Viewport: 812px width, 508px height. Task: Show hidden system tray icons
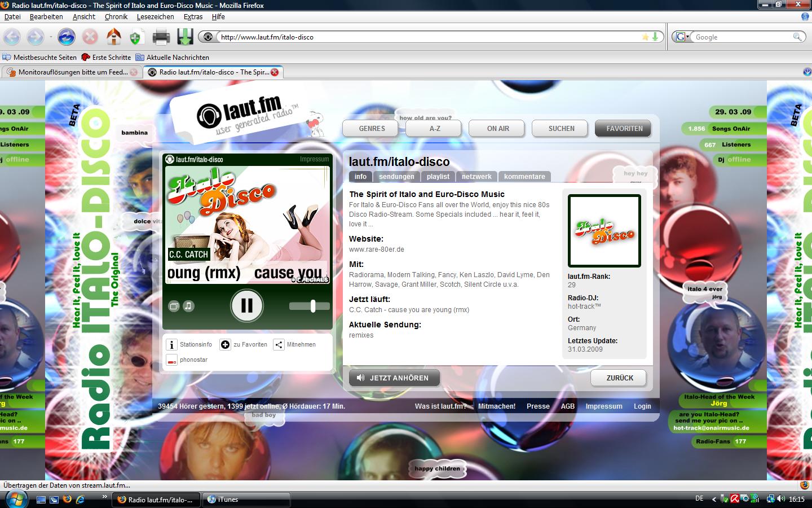714,499
